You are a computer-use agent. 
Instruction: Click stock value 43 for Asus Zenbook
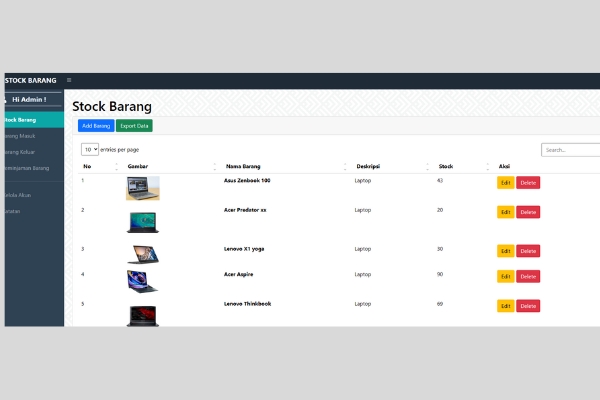(x=440, y=180)
